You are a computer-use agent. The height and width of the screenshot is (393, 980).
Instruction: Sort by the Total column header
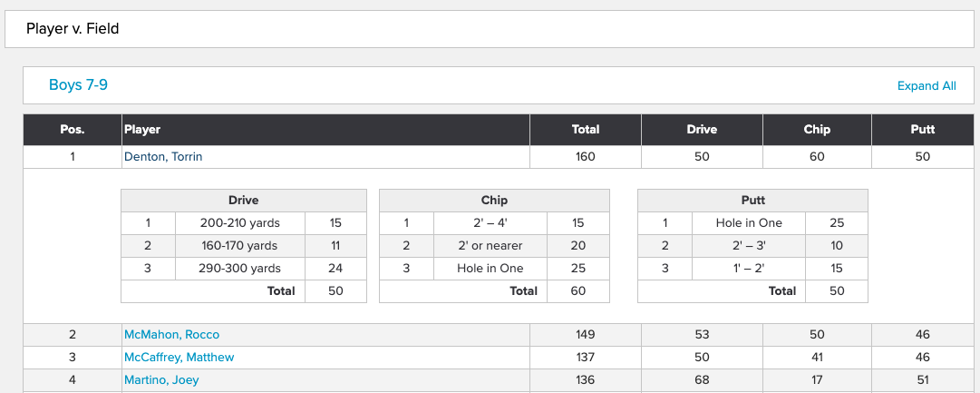click(x=586, y=130)
